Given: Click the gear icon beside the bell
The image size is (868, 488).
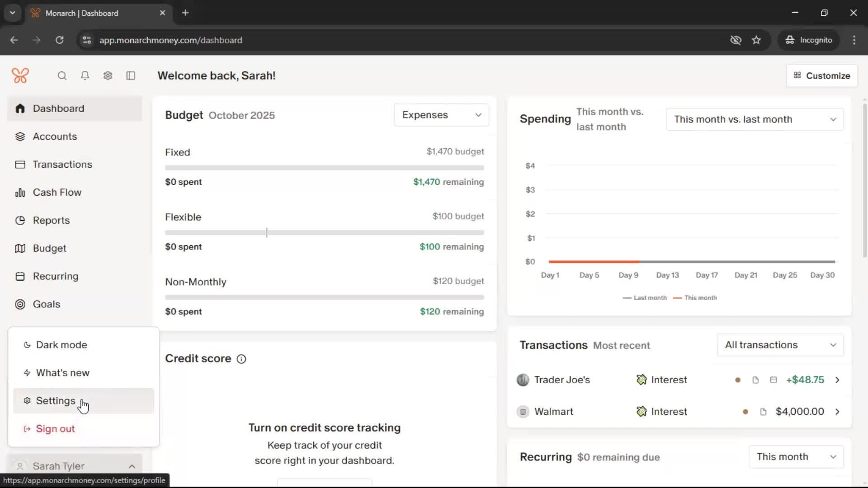Looking at the screenshot, I should click(108, 76).
